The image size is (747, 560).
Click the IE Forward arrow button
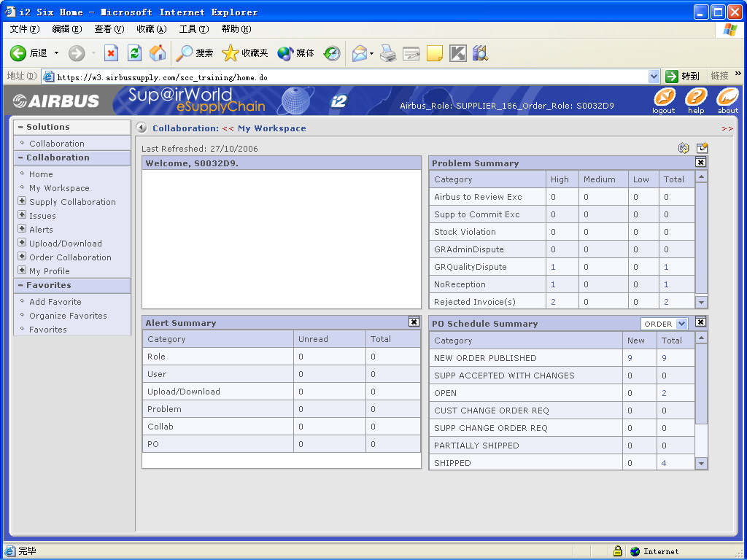click(x=76, y=53)
